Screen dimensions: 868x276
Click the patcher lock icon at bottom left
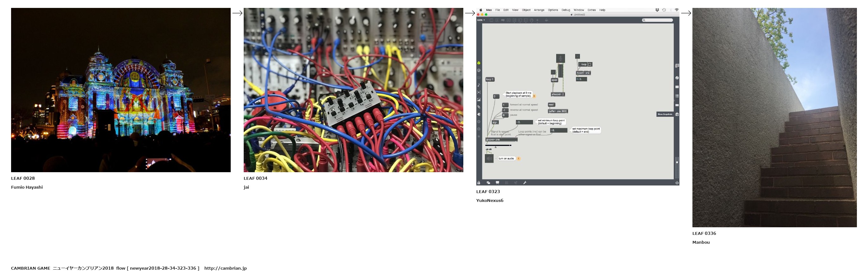(x=479, y=183)
